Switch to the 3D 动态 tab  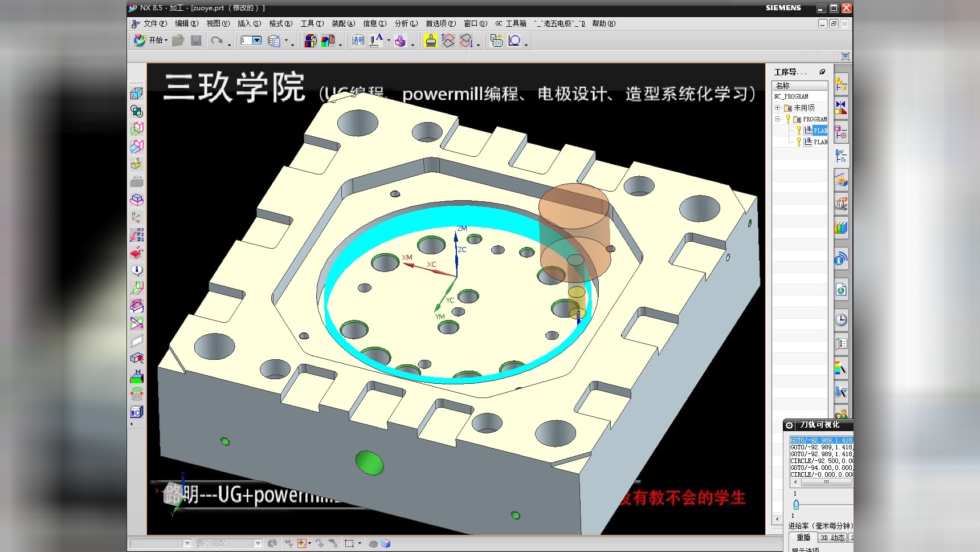(x=833, y=538)
